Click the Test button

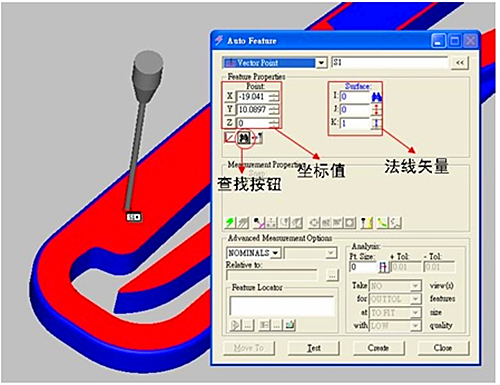pos(314,348)
